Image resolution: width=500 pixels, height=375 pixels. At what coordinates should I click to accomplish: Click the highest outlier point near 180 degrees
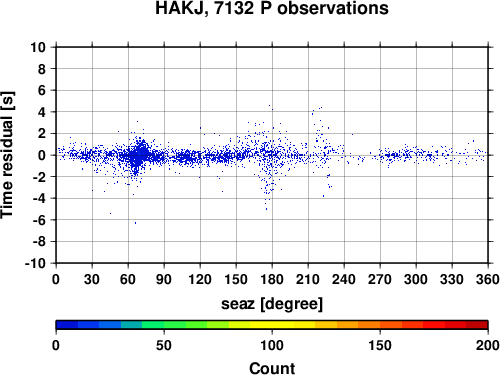270,106
